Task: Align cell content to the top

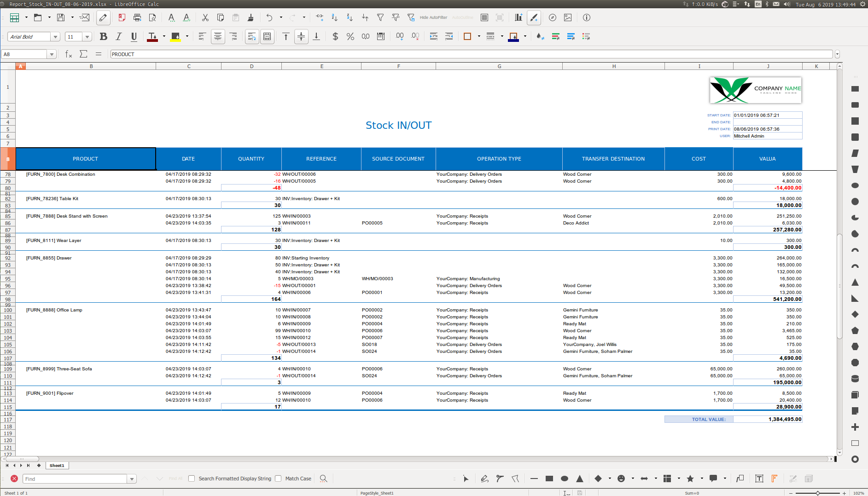Action: [x=286, y=36]
